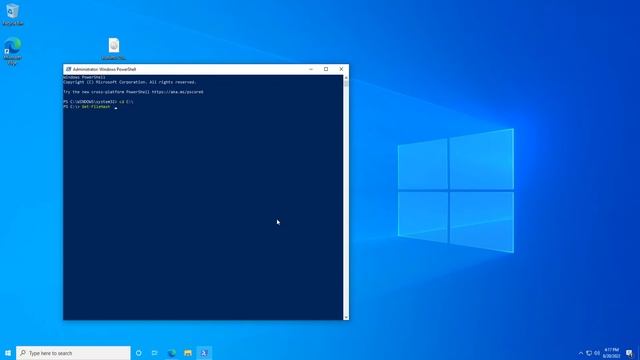
Task: Click the PowerShell scrollbar down arrow
Action: (346, 317)
